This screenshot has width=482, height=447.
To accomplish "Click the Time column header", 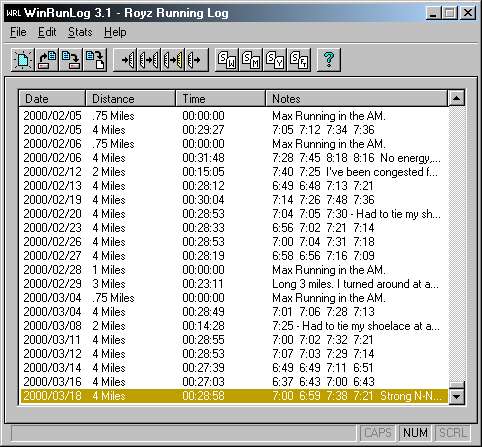I will click(x=221, y=98).
